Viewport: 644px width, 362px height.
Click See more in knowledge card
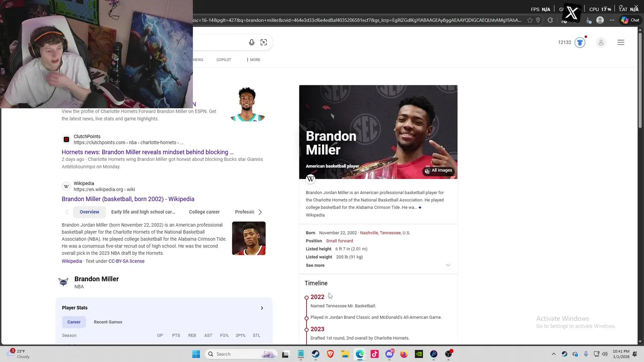[x=315, y=265]
